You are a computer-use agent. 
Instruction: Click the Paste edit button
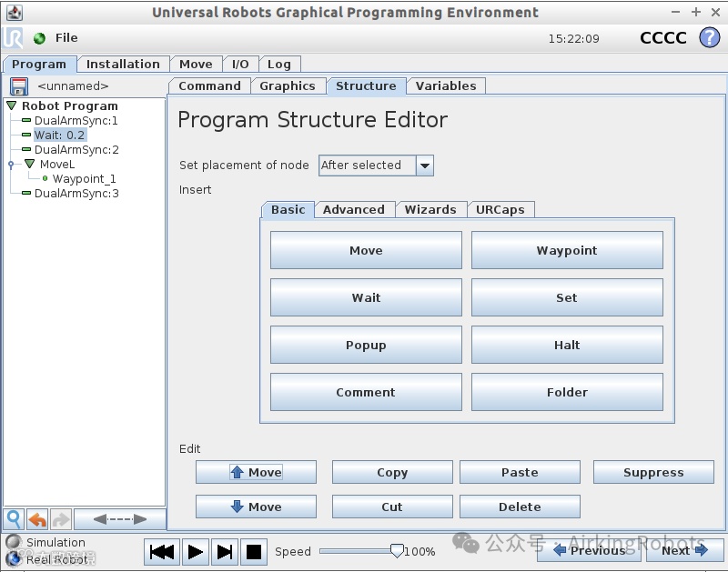[x=520, y=472]
